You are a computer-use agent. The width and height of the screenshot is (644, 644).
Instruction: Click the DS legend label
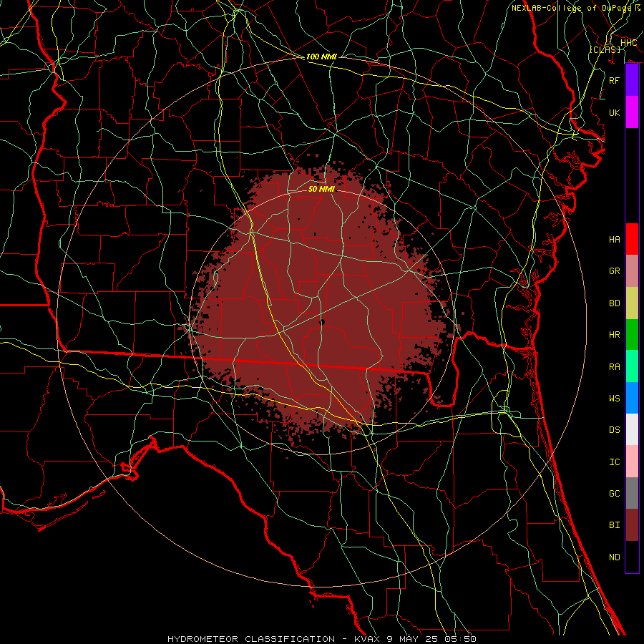pos(614,430)
